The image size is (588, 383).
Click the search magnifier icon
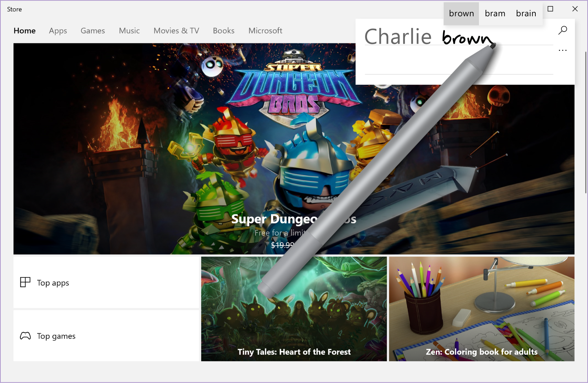[563, 30]
